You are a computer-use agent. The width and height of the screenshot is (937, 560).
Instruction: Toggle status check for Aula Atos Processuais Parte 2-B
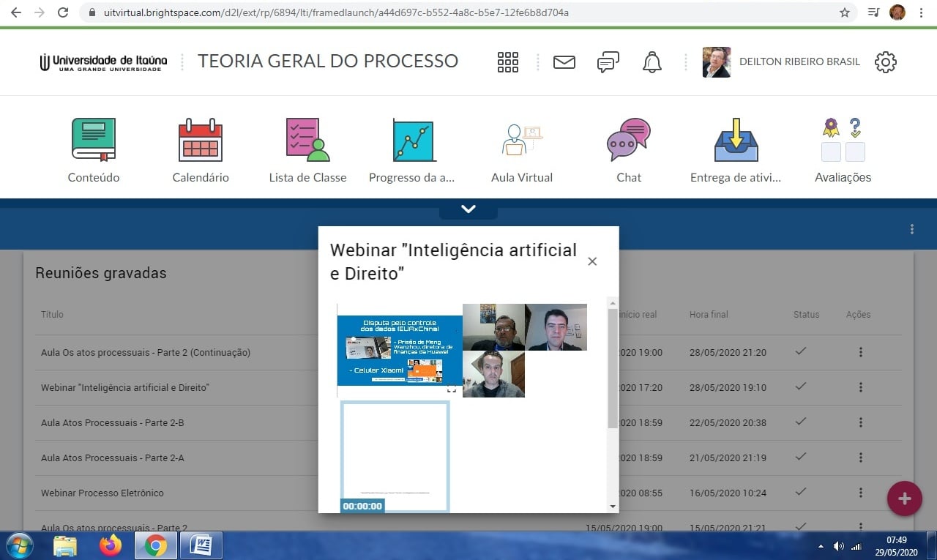coord(800,422)
